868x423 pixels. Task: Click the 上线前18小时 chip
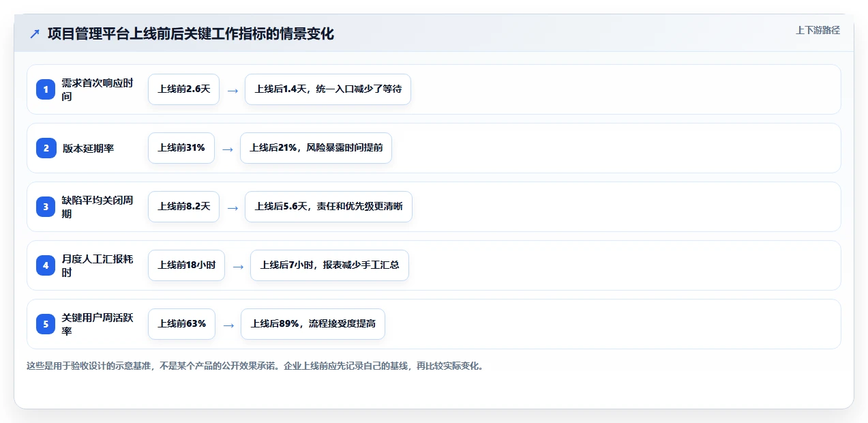[x=186, y=265]
